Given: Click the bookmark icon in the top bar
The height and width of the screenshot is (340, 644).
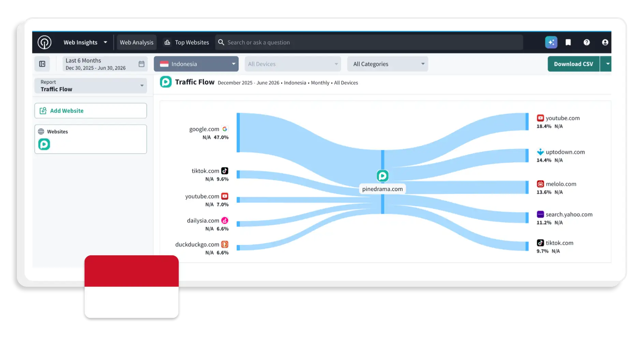Looking at the screenshot, I should coord(568,42).
